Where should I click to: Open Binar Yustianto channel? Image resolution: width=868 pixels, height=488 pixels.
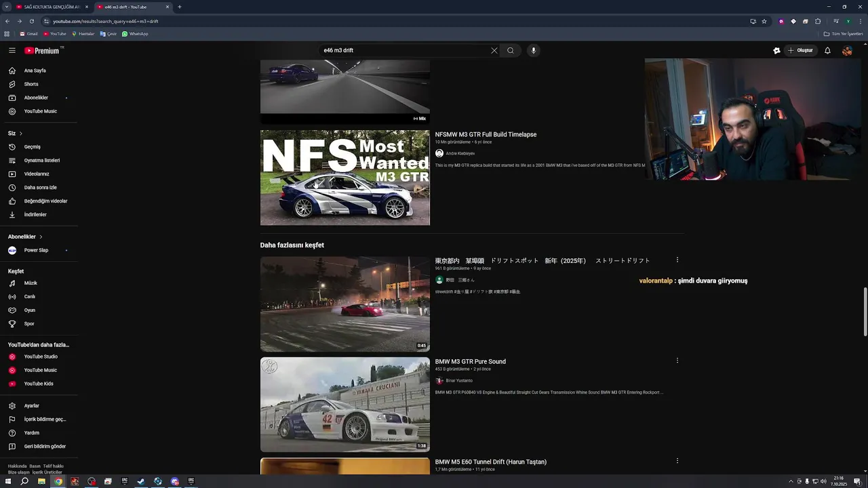pyautogui.click(x=459, y=381)
